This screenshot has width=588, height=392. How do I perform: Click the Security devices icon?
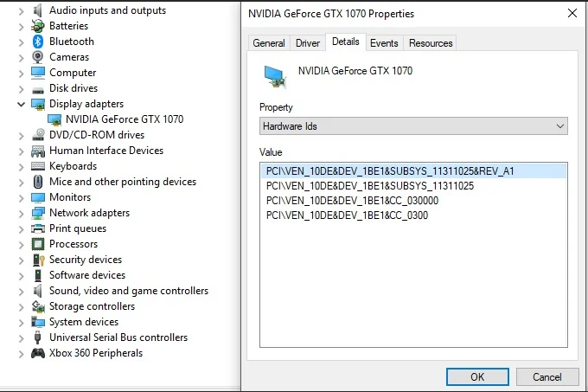click(x=38, y=260)
